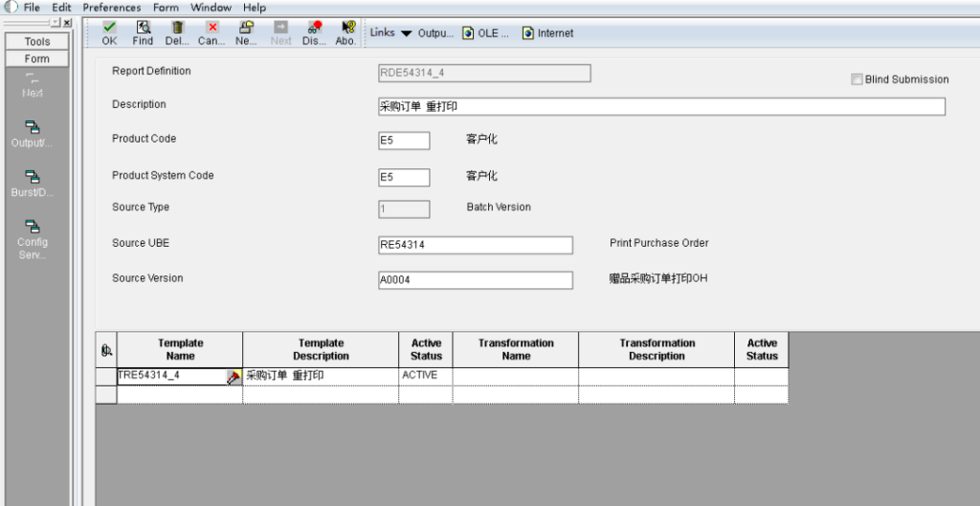Screen dimensions: 980x506
Task: Click the Output link in Links bar
Action: pyautogui.click(x=435, y=33)
